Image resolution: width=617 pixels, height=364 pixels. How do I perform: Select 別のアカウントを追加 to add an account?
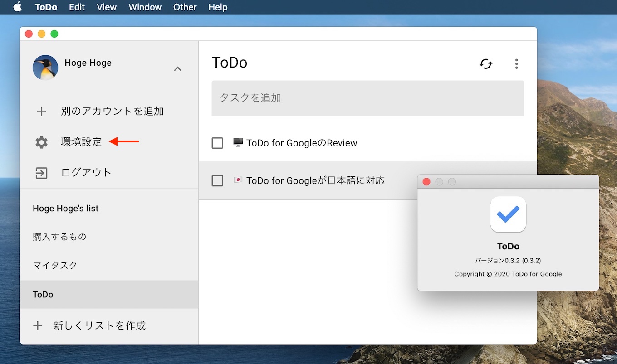(x=112, y=111)
